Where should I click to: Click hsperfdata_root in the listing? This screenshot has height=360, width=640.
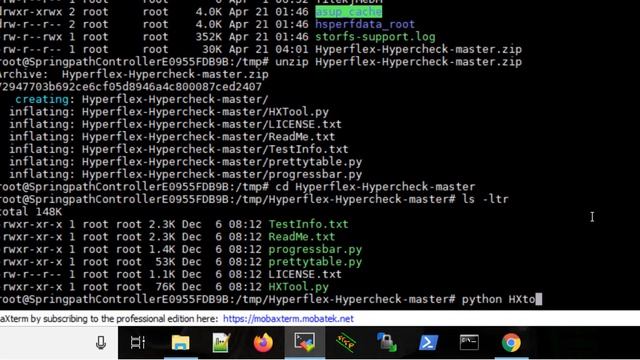365,24
